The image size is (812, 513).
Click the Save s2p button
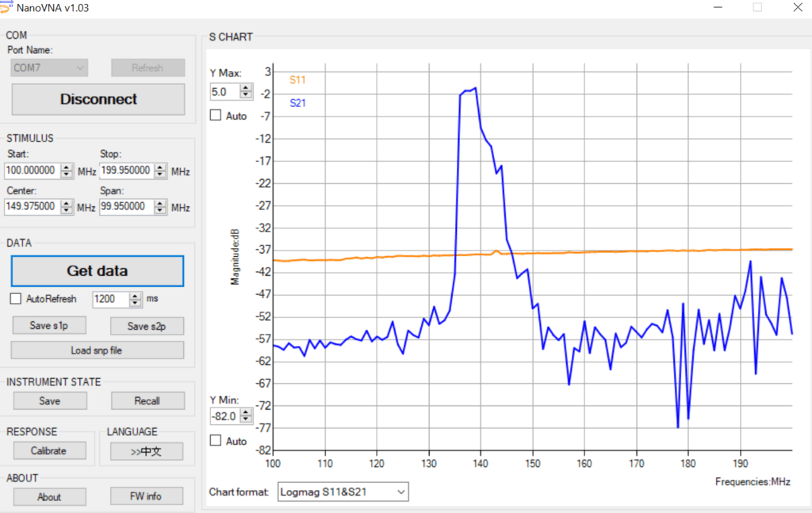click(x=147, y=326)
